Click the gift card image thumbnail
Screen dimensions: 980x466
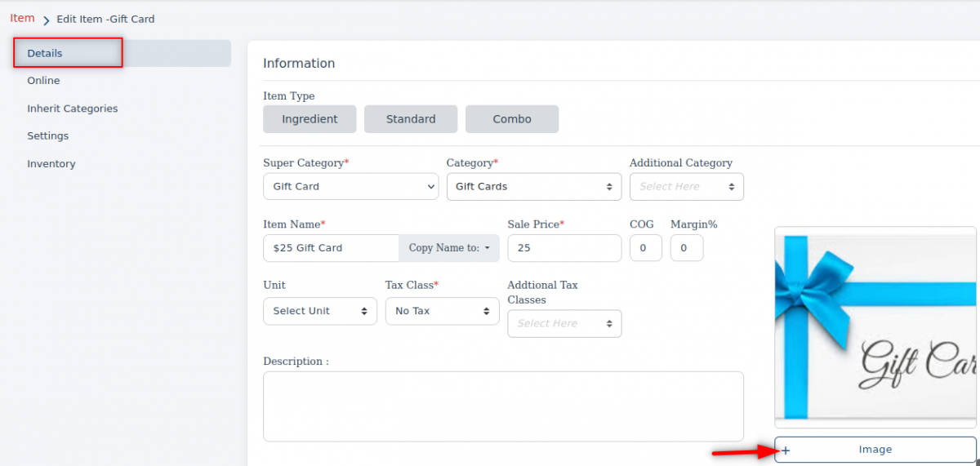pyautogui.click(x=875, y=326)
